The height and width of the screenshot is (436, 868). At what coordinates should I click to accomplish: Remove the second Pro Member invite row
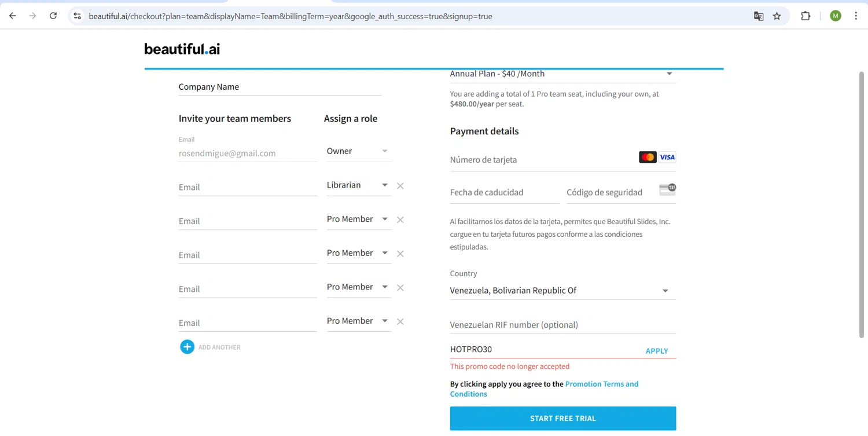point(400,254)
